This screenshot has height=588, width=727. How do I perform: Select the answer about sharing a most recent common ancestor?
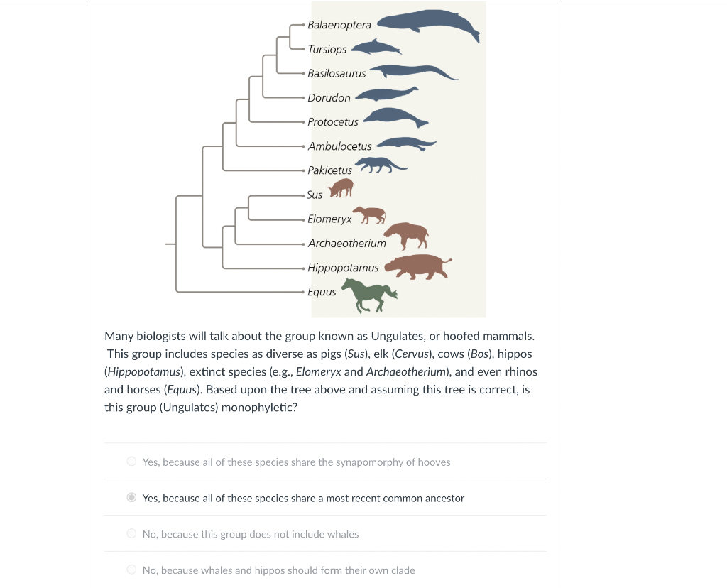131,497
